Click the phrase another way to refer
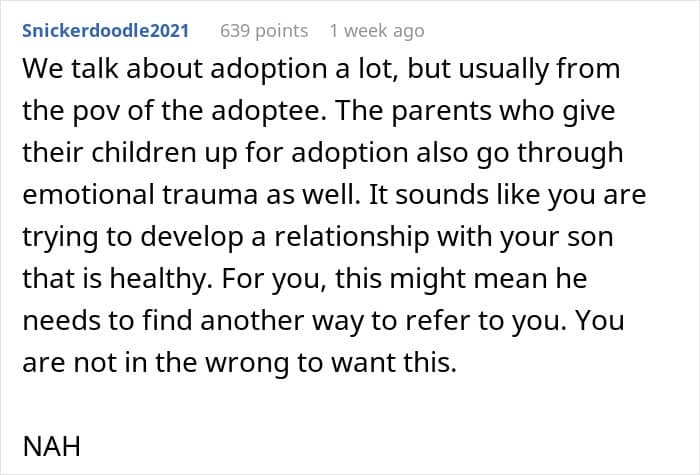 [x=329, y=321]
